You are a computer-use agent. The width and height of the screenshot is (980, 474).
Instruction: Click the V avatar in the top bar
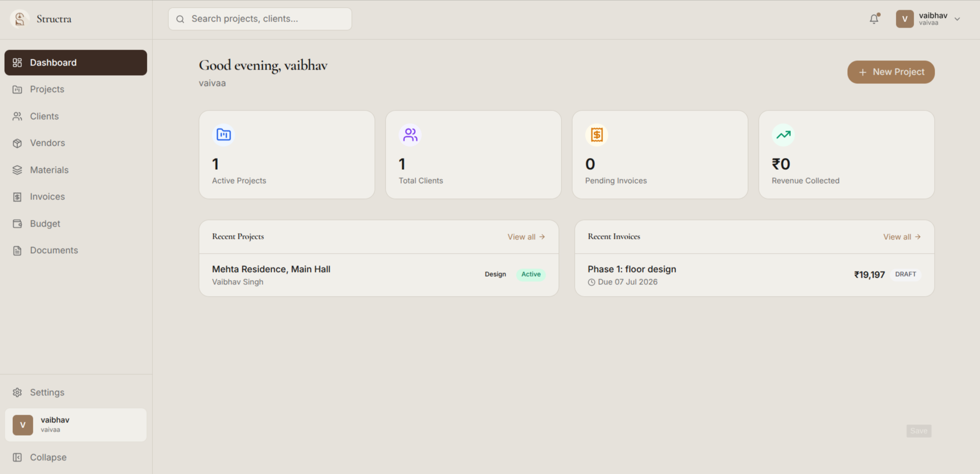click(x=905, y=19)
